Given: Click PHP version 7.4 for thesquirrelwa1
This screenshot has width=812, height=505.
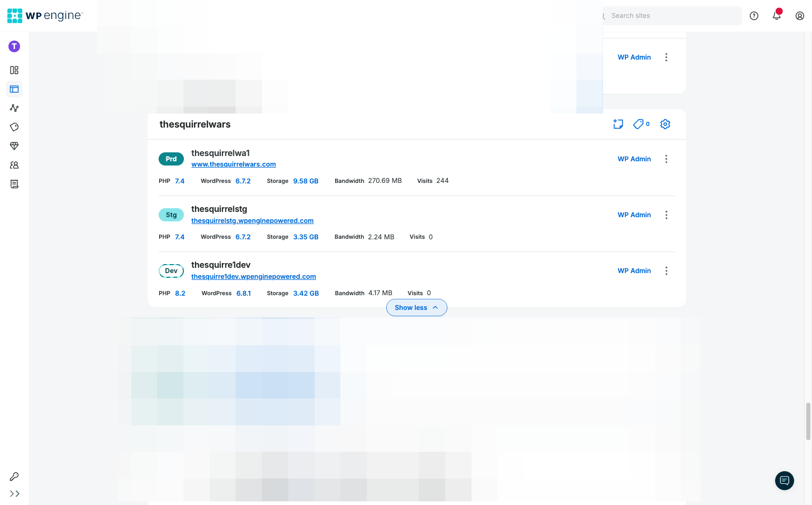Looking at the screenshot, I should 180,181.
